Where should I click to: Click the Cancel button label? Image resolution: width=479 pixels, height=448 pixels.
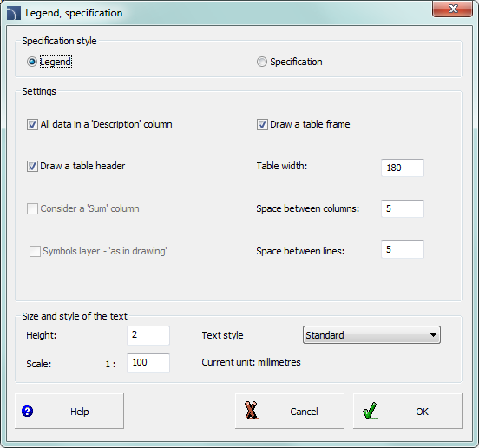coord(304,412)
